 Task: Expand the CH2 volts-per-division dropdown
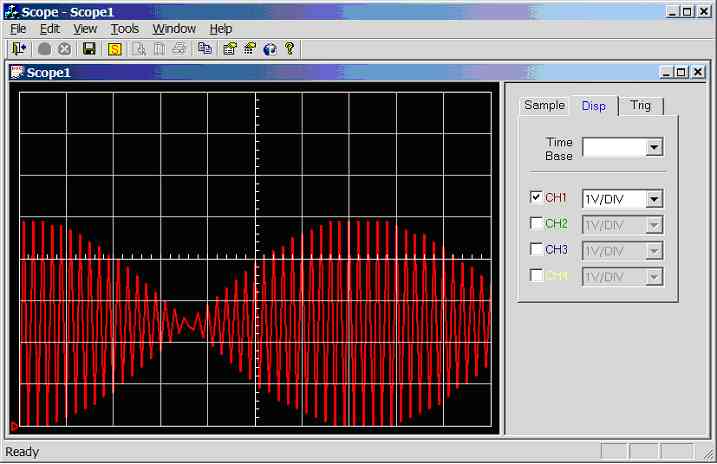(x=654, y=224)
